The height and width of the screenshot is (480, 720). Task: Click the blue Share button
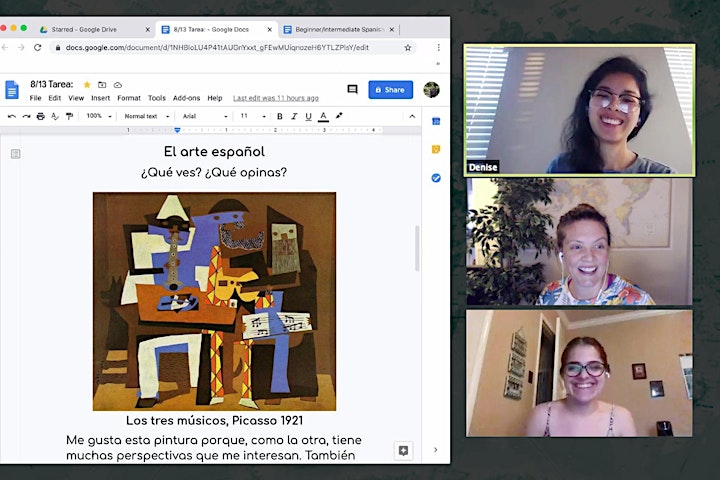point(390,90)
